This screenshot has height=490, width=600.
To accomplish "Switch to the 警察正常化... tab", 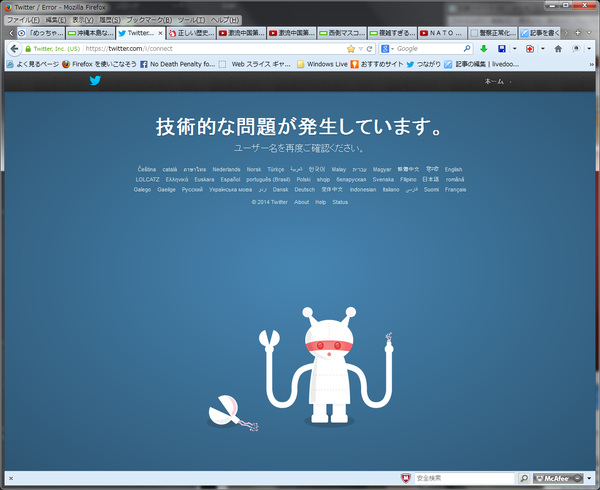I will (x=492, y=33).
